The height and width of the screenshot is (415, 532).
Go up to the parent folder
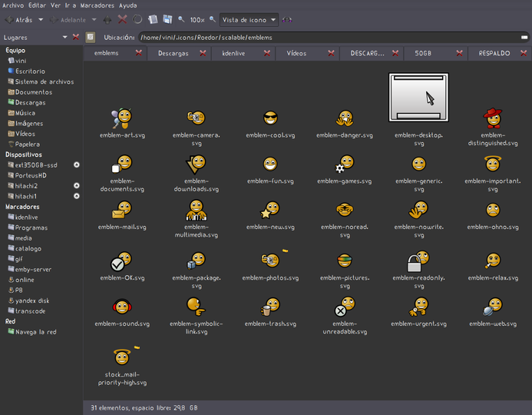107,20
